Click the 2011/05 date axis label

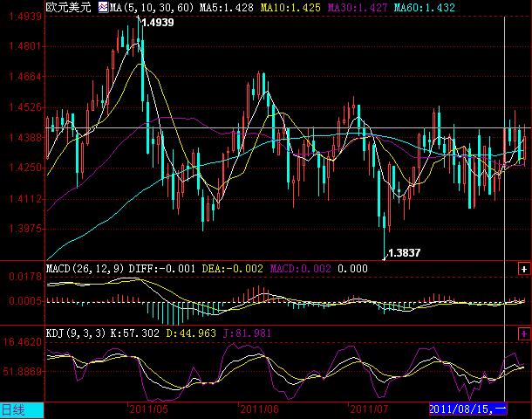pos(148,409)
